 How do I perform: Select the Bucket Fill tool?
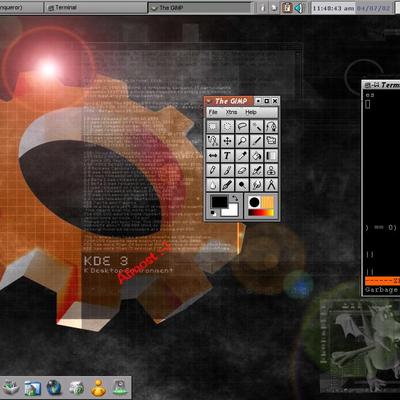(257, 156)
